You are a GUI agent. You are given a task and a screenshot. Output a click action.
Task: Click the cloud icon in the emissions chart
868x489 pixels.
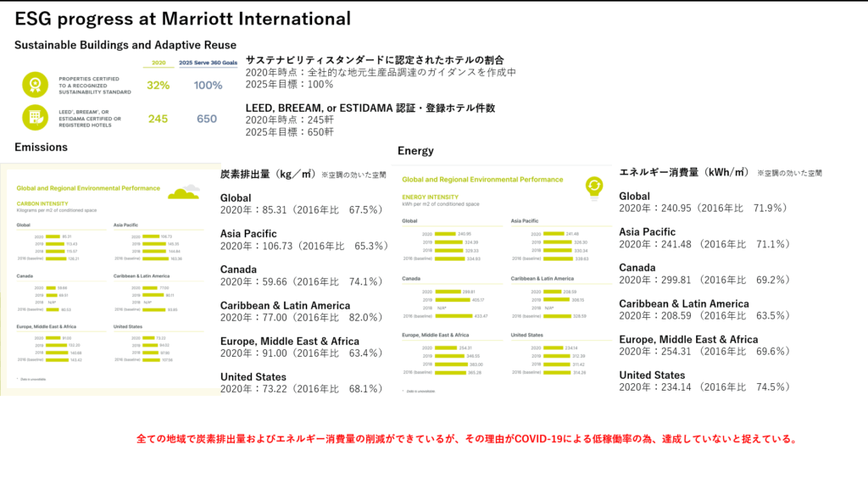(184, 192)
